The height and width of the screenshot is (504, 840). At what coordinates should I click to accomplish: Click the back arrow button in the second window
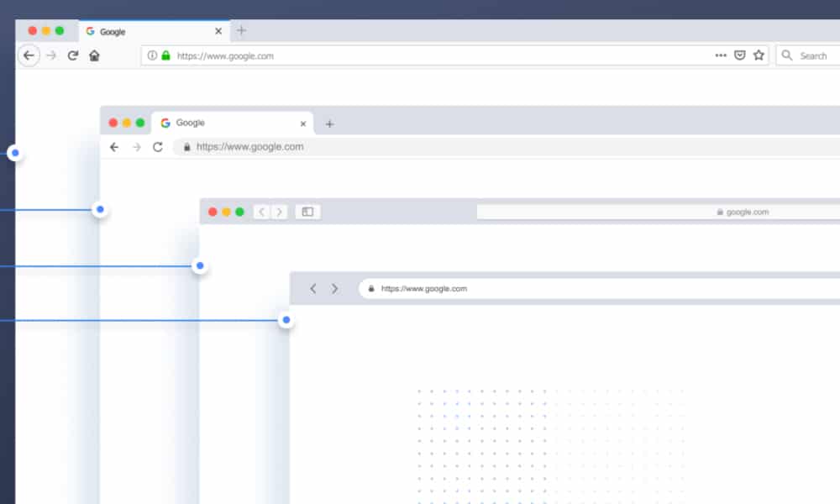coord(114,146)
